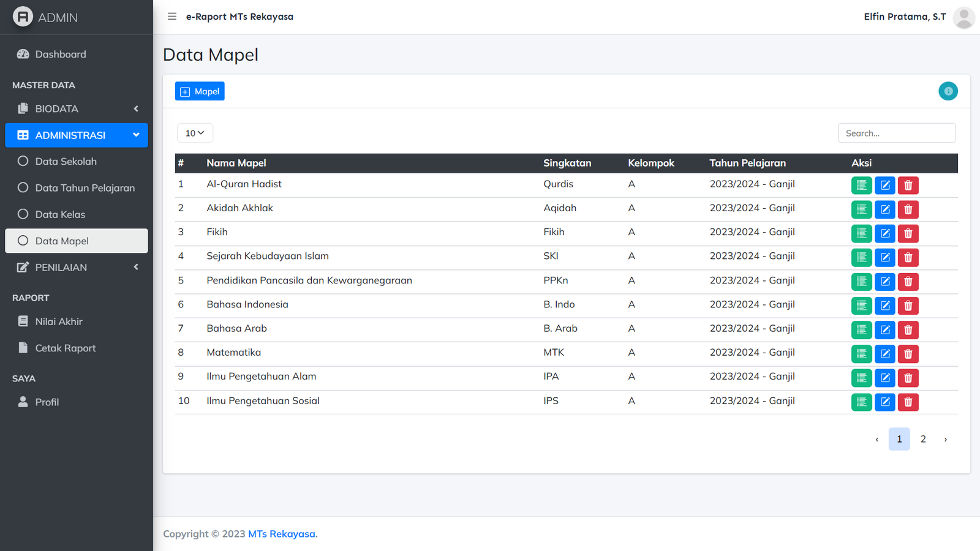Click the Search input field

[x=896, y=133]
